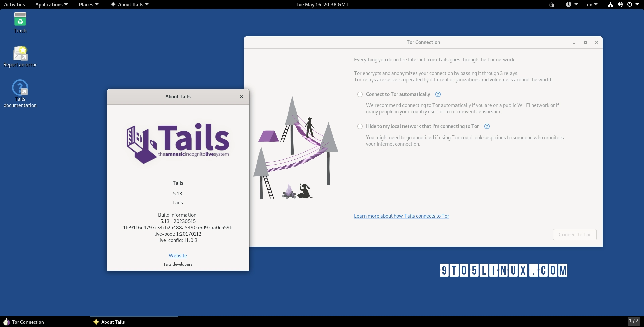Click the Tor onion icon on the taskbar
Screen dimensions: 644x327
pyautogui.click(x=6, y=322)
